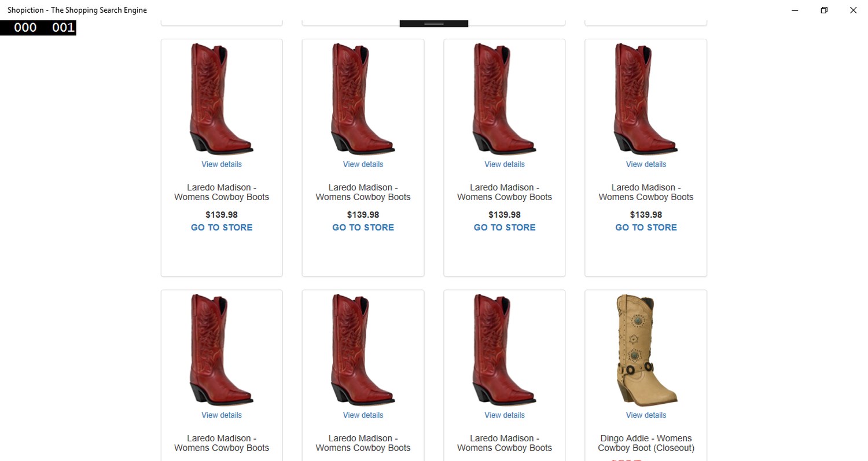Click GO TO STORE in third card of top row

click(x=505, y=227)
